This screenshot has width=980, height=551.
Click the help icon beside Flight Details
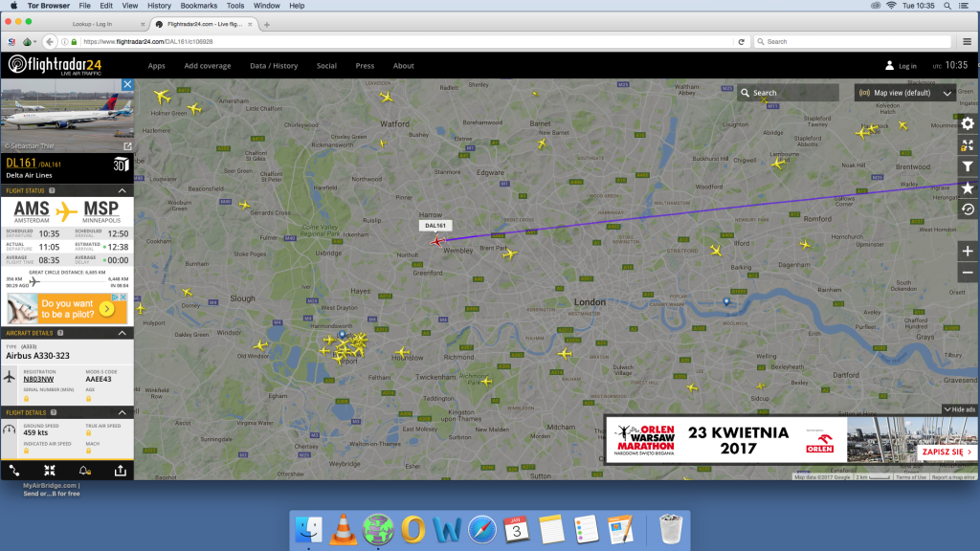tap(54, 412)
